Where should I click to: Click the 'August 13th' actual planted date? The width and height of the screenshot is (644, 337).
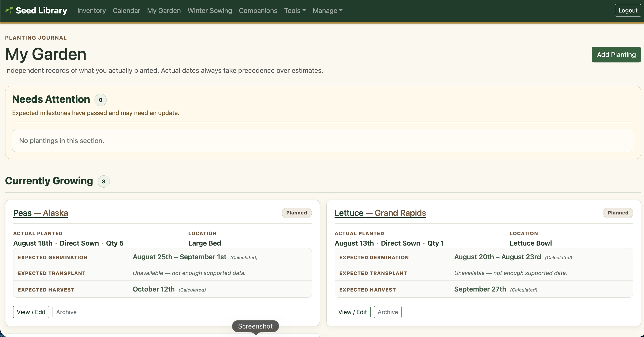(x=354, y=243)
